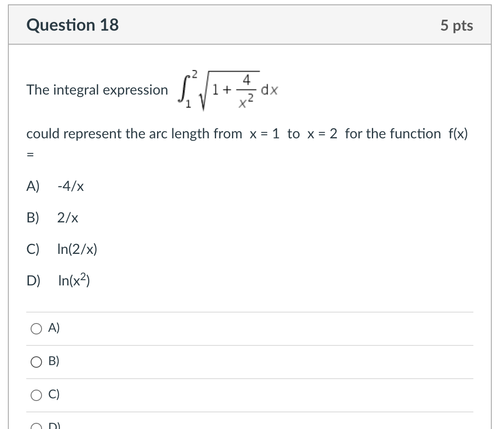The image size is (504, 429).
Task: Click the B) label beside second radio
Action: [x=54, y=361]
